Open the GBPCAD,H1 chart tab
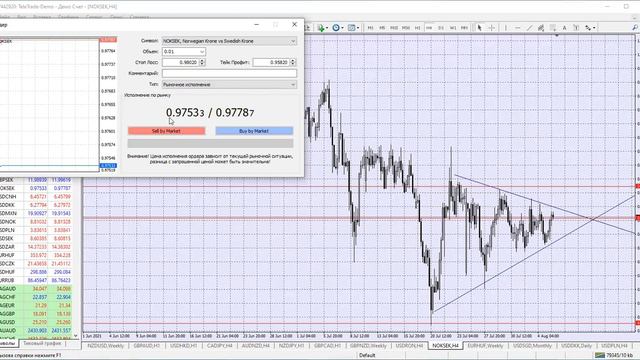This screenshot has width=640, height=360. click(x=327, y=346)
